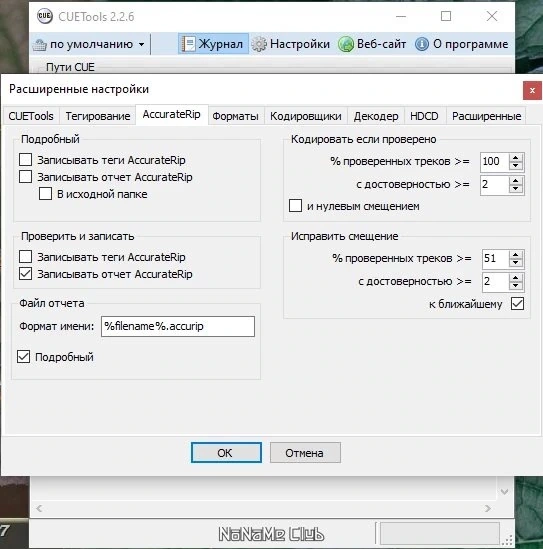Open the Расширенные tab

click(x=486, y=116)
